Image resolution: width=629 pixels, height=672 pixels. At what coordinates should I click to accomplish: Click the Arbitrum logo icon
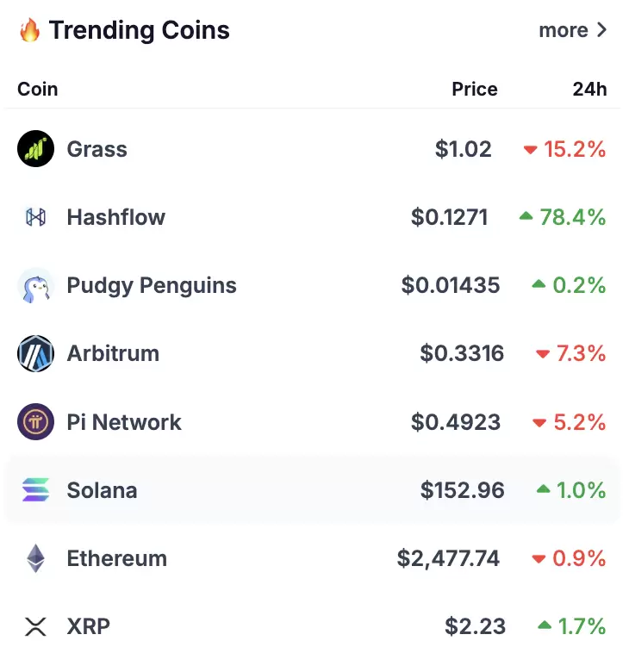pyautogui.click(x=35, y=353)
